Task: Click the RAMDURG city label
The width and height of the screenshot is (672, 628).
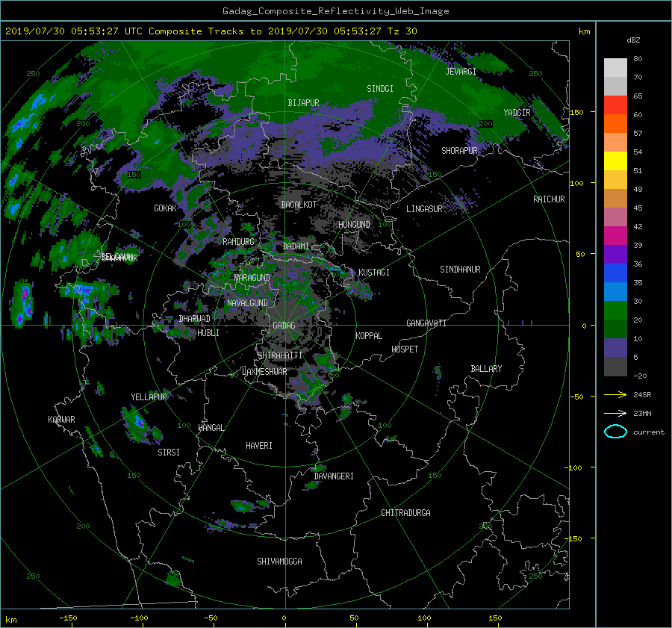Action: click(x=238, y=242)
